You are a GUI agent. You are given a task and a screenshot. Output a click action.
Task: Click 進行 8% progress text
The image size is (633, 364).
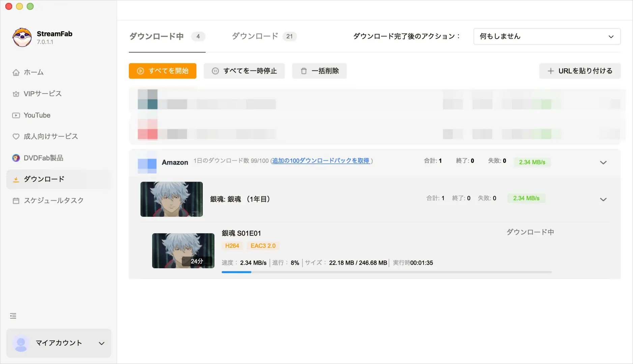(x=286, y=263)
